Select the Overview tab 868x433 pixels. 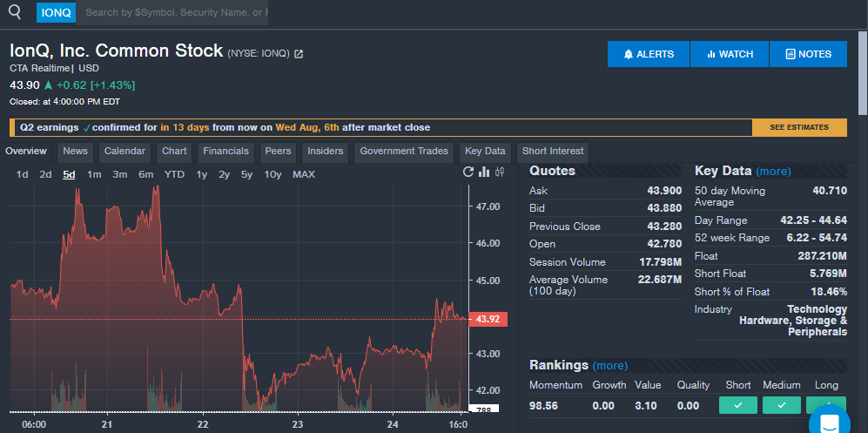point(26,152)
